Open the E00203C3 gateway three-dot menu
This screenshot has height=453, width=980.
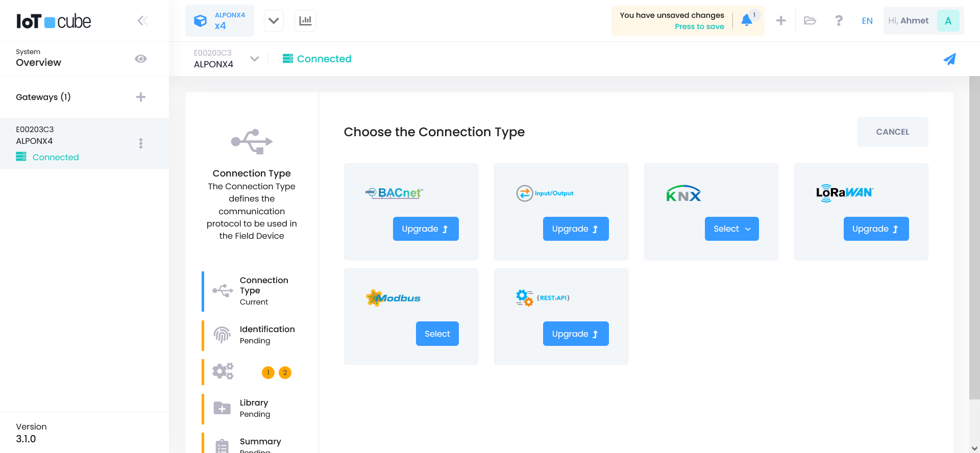pos(141,143)
